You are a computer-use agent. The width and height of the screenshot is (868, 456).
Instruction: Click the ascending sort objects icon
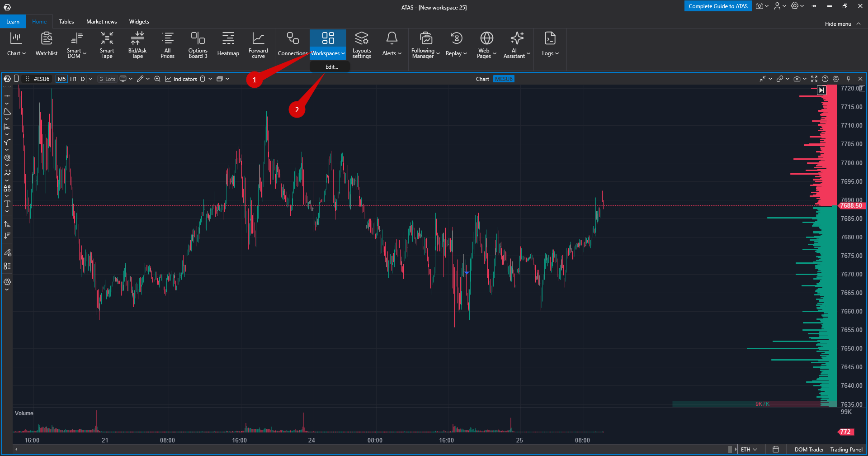point(7,224)
